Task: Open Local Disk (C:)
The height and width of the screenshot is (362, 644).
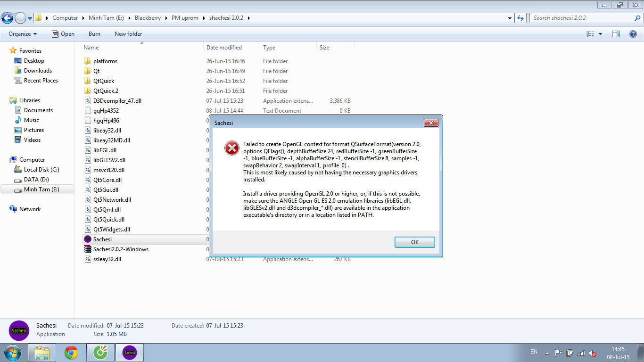Action: (41, 170)
